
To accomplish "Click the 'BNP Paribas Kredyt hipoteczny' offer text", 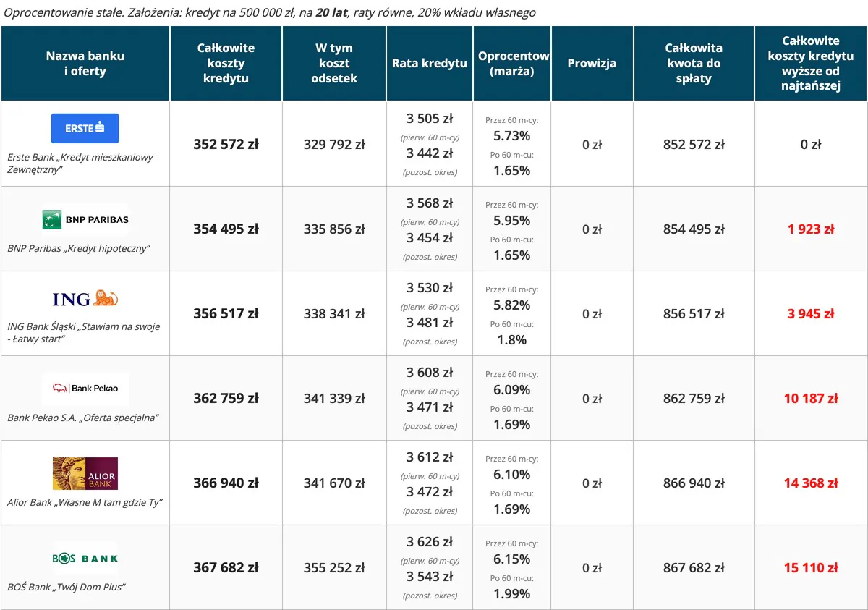I will (78, 248).
